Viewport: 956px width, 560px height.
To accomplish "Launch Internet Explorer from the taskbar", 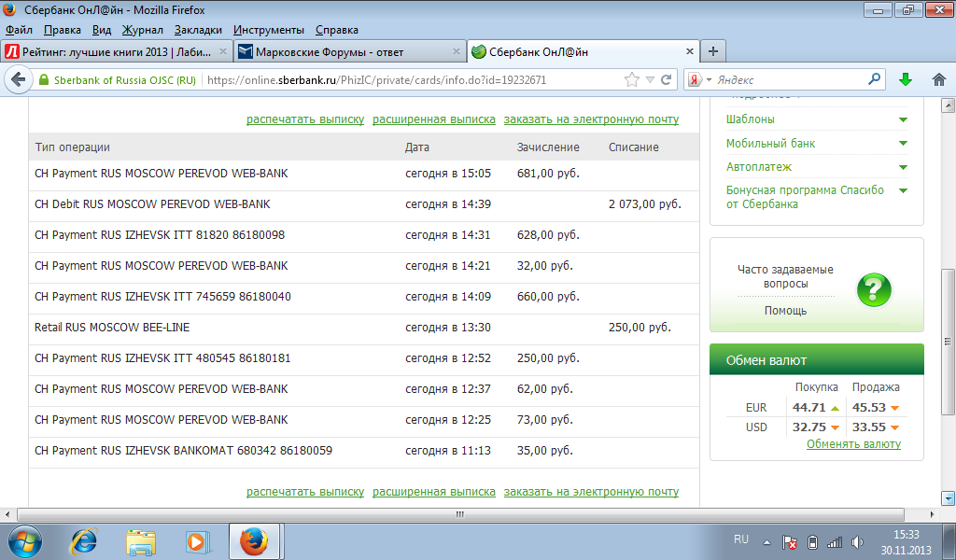I will coord(83,541).
